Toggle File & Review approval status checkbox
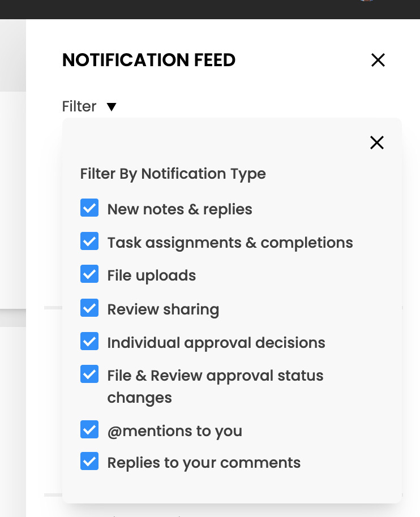The width and height of the screenshot is (420, 517). click(89, 374)
